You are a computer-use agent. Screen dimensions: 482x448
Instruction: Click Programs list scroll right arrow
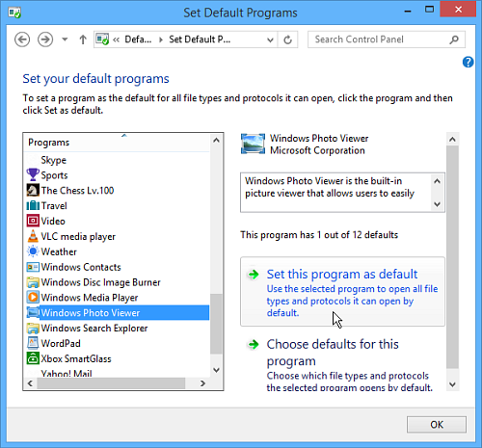pos(202,383)
